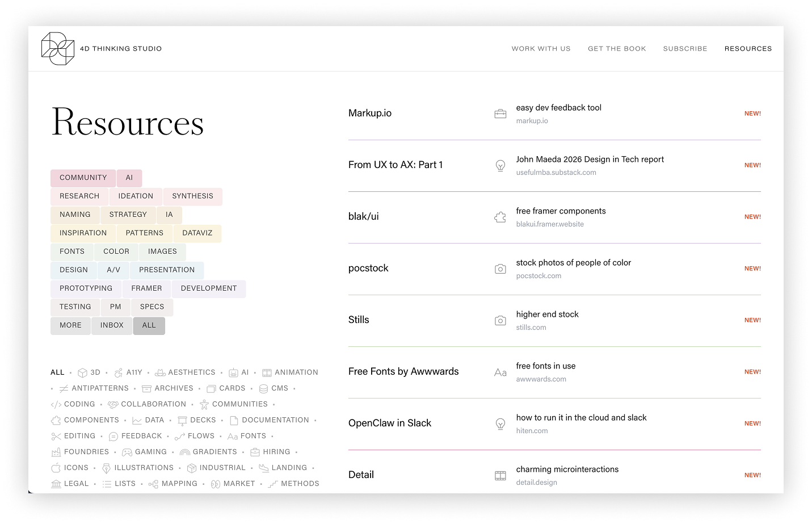Select the NAMING category tag

coord(75,215)
